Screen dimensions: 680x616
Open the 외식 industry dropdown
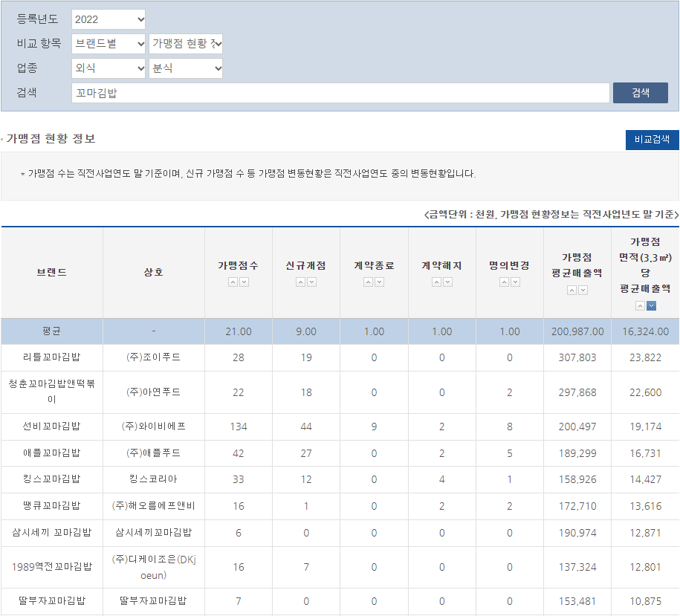109,68
